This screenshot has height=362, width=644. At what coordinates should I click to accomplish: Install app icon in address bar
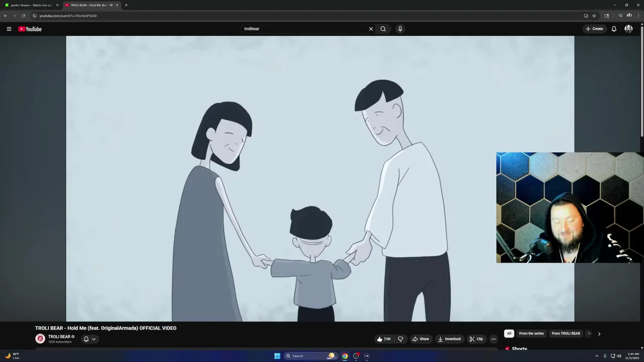586,16
